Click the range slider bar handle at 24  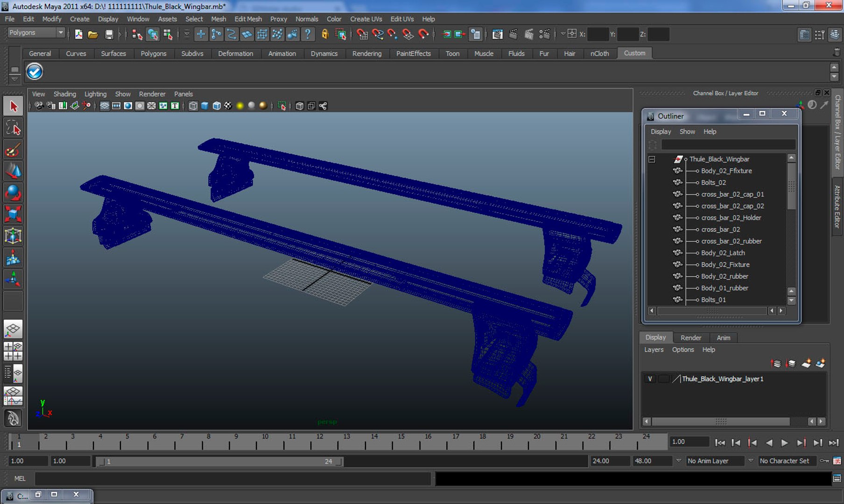click(339, 462)
